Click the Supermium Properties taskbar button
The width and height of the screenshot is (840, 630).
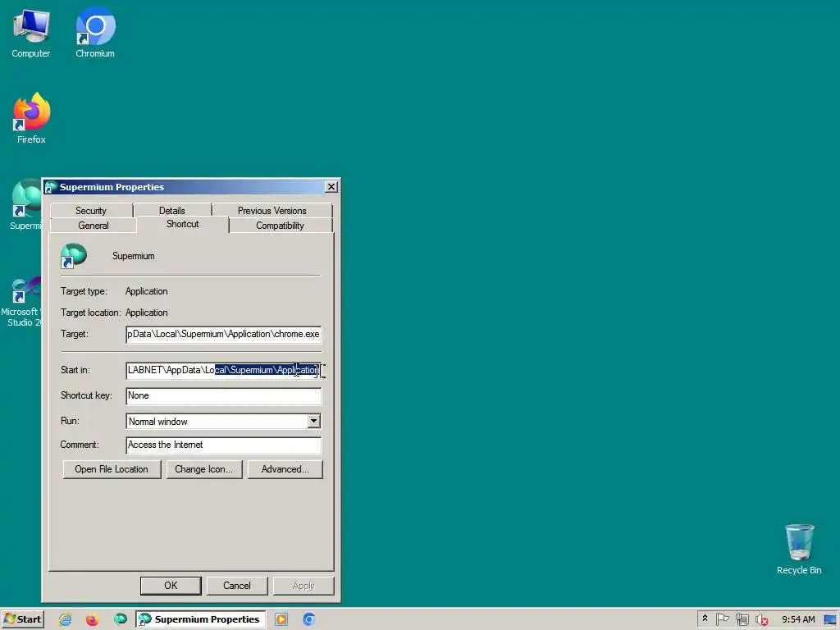click(x=201, y=619)
